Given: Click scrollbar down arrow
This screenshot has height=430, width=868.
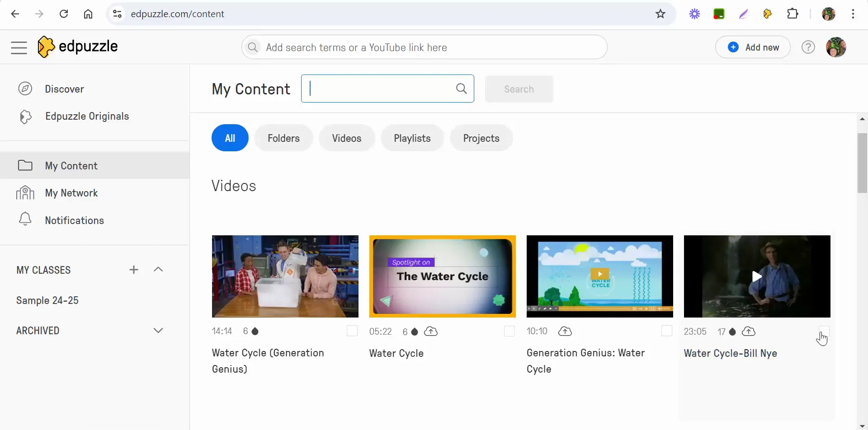Looking at the screenshot, I should tap(862, 425).
